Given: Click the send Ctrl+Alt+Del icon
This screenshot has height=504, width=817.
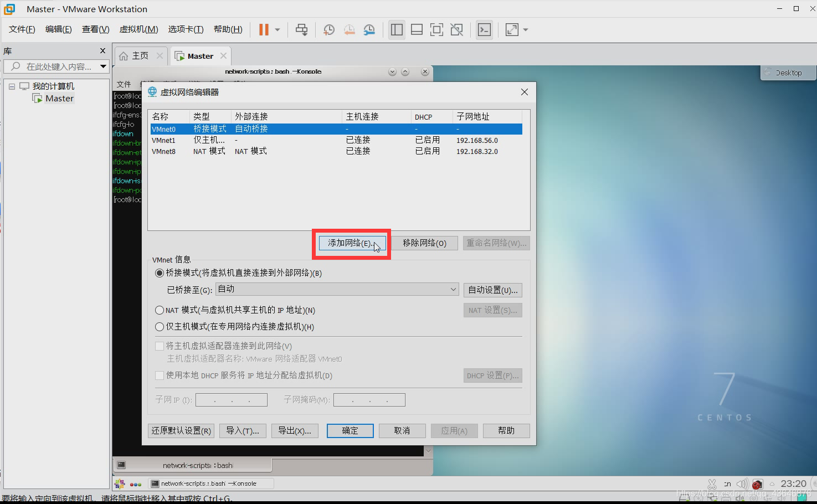Looking at the screenshot, I should [x=302, y=30].
